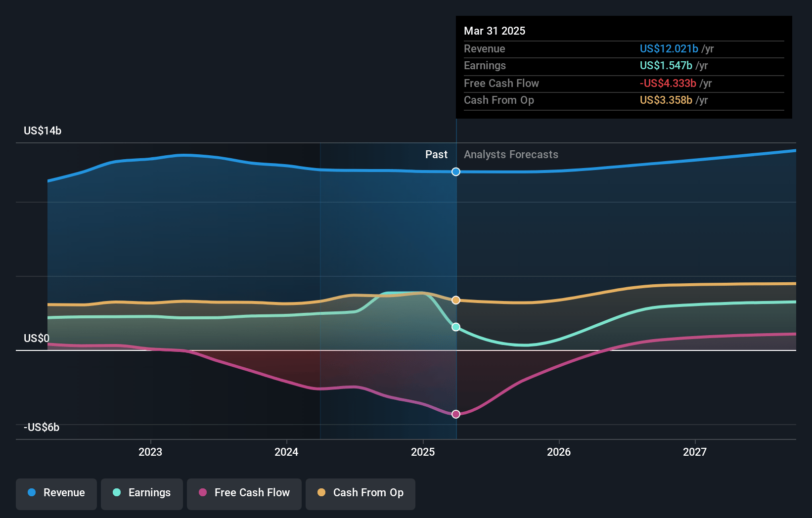Click the 2023 x-axis label
Image resolution: width=812 pixels, height=518 pixels.
[x=150, y=452]
